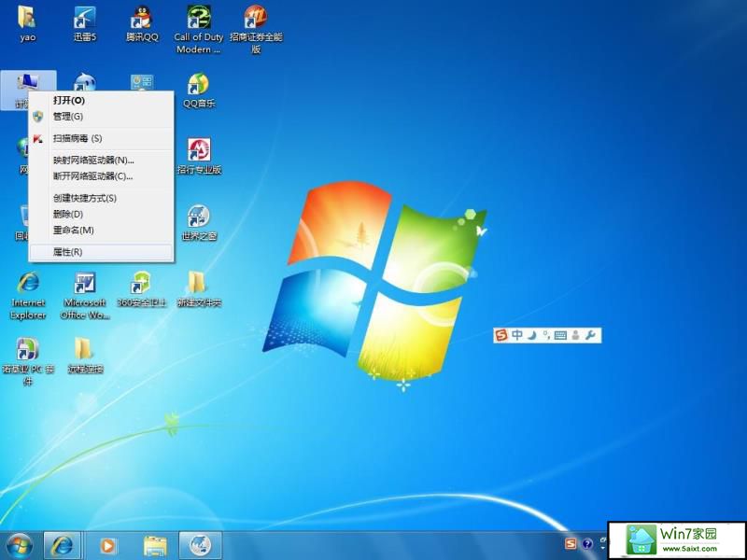Open the 新建文件夹 folder icon

(199, 289)
